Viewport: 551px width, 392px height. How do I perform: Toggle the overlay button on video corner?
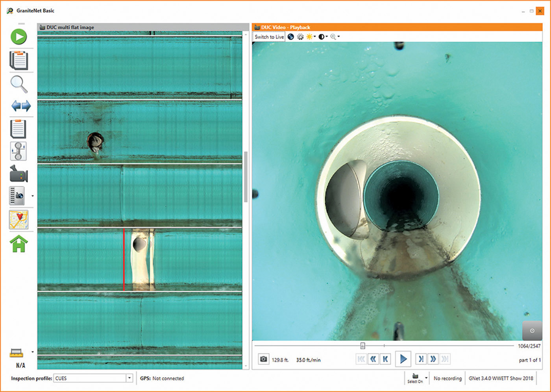tap(532, 331)
